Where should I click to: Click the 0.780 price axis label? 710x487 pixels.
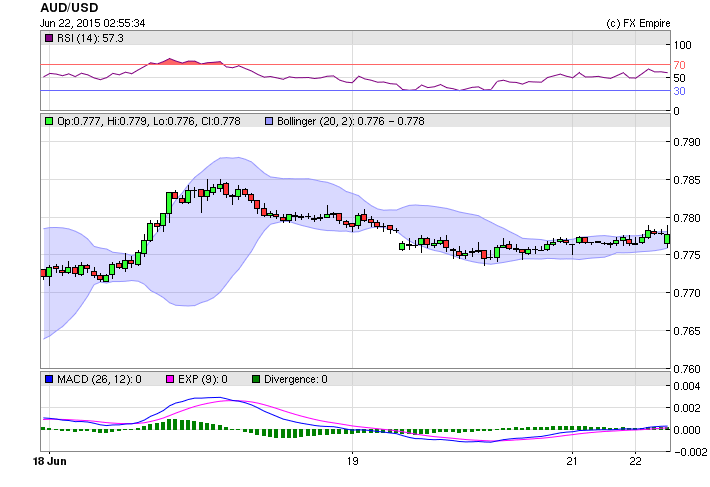(687, 218)
